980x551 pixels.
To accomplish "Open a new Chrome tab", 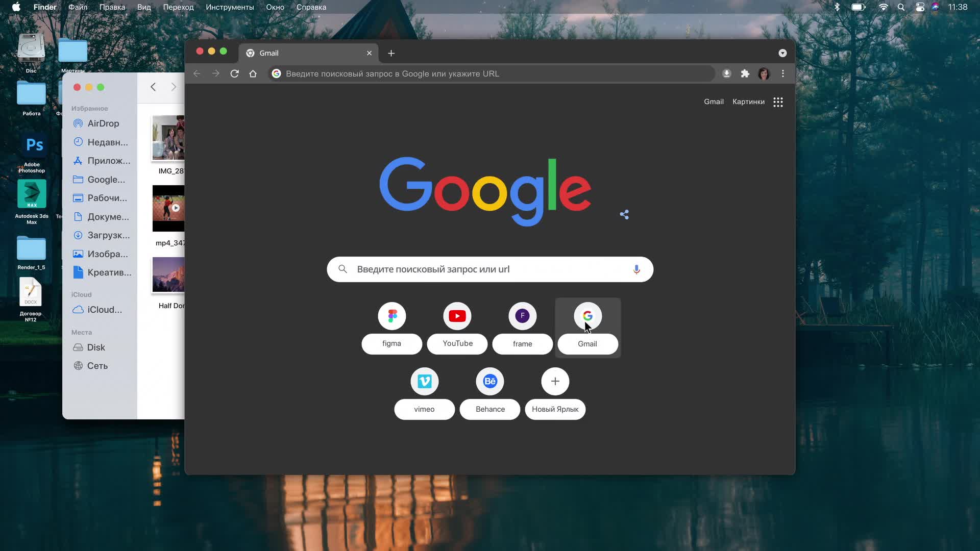I will point(391,53).
